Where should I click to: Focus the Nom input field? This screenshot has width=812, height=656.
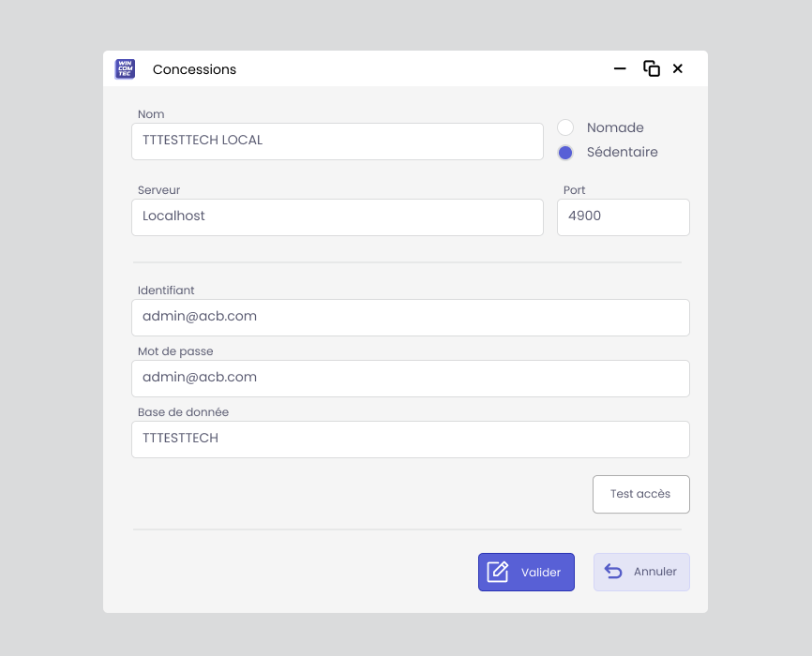coord(338,142)
